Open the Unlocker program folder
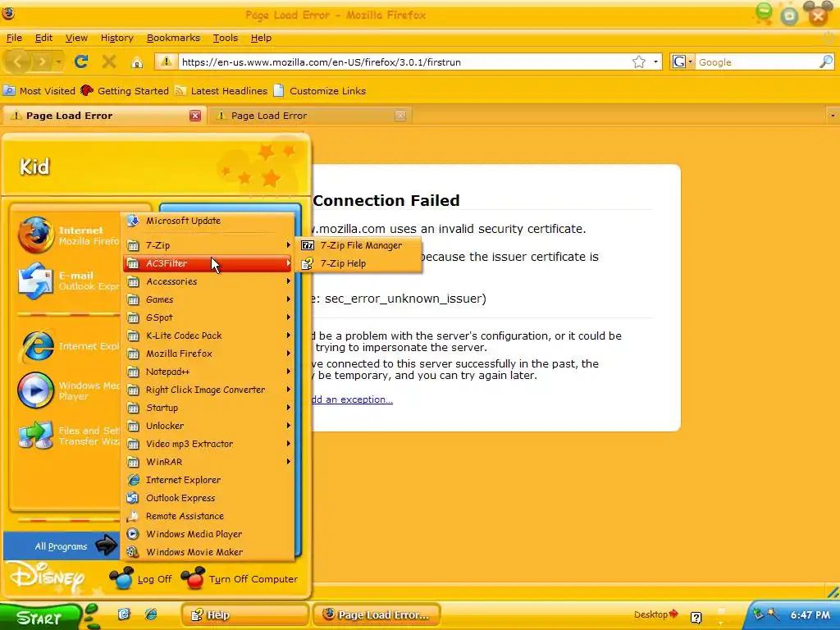 point(209,426)
